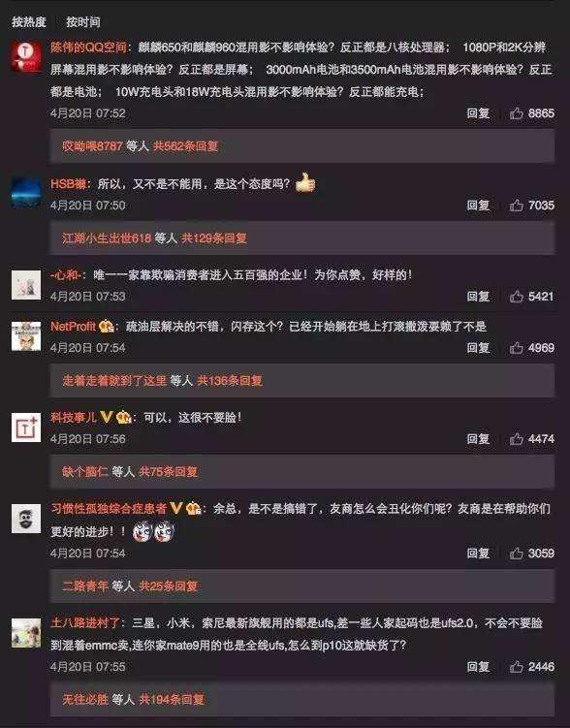Screen dimensions: 570x728
Task: Open user 江湖小生出世618 profile link
Action: [107, 238]
